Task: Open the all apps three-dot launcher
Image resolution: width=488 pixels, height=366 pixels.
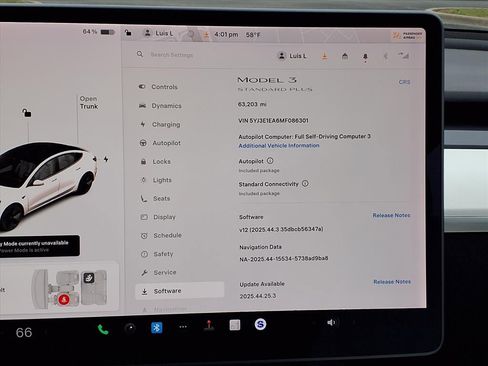Action: point(183,327)
